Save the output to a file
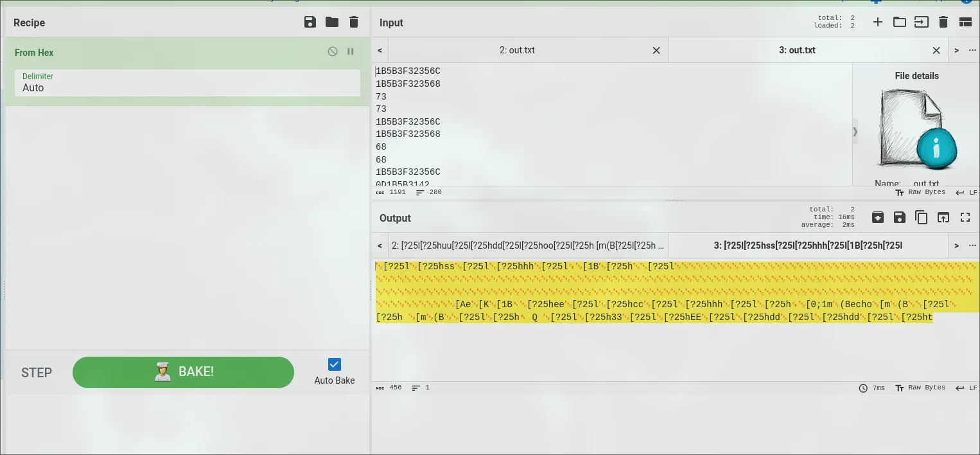This screenshot has height=455, width=980. [900, 218]
